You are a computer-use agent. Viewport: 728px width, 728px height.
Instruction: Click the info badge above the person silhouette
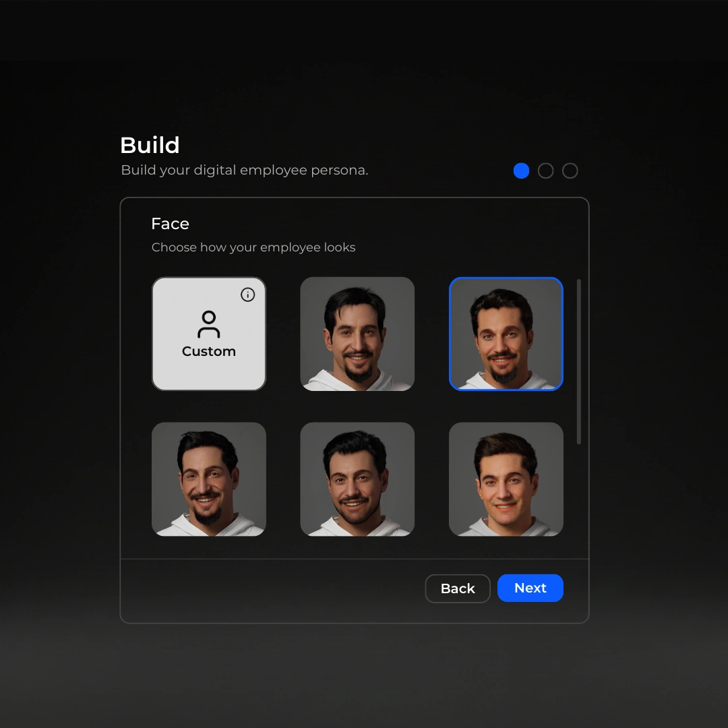click(247, 295)
